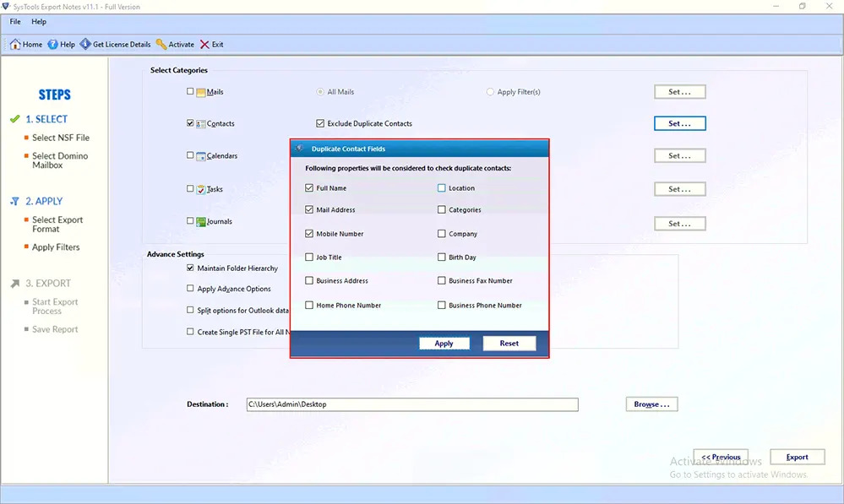This screenshot has width=844, height=504.
Task: Click Apply in the Duplicate Contact Fields dialog
Action: click(x=444, y=343)
